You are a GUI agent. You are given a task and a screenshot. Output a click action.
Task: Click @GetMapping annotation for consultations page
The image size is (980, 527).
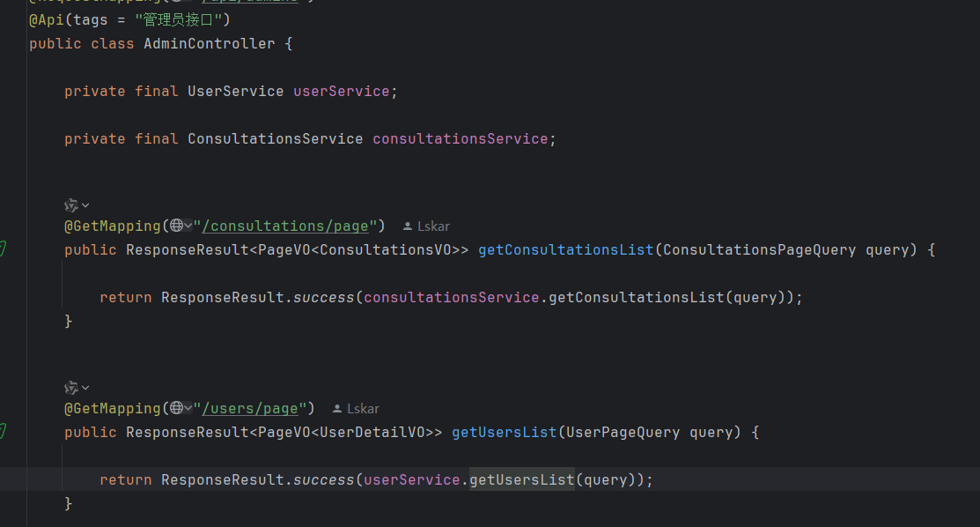pos(113,226)
